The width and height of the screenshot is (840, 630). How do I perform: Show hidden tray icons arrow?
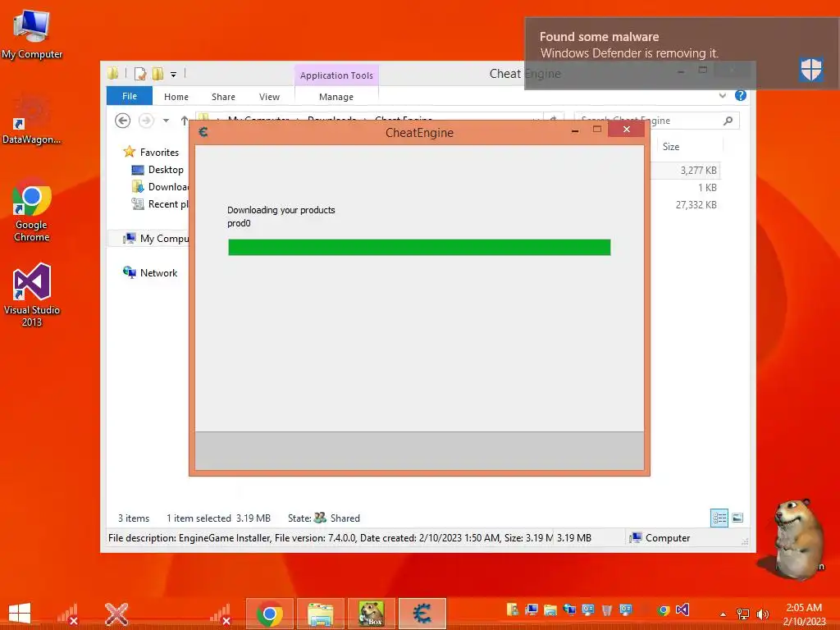tap(724, 614)
